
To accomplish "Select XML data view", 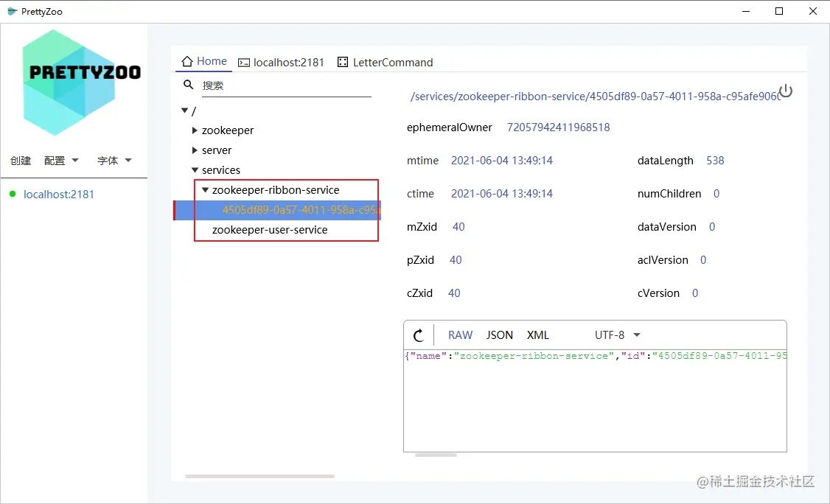I will coord(538,335).
